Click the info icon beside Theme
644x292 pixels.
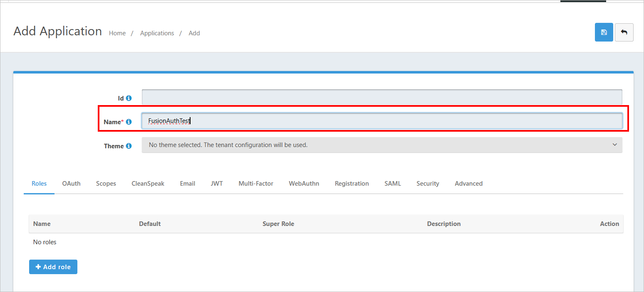129,146
